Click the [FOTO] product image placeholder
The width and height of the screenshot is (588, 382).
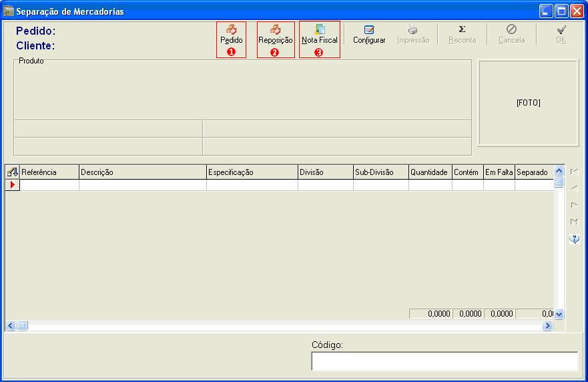click(529, 103)
